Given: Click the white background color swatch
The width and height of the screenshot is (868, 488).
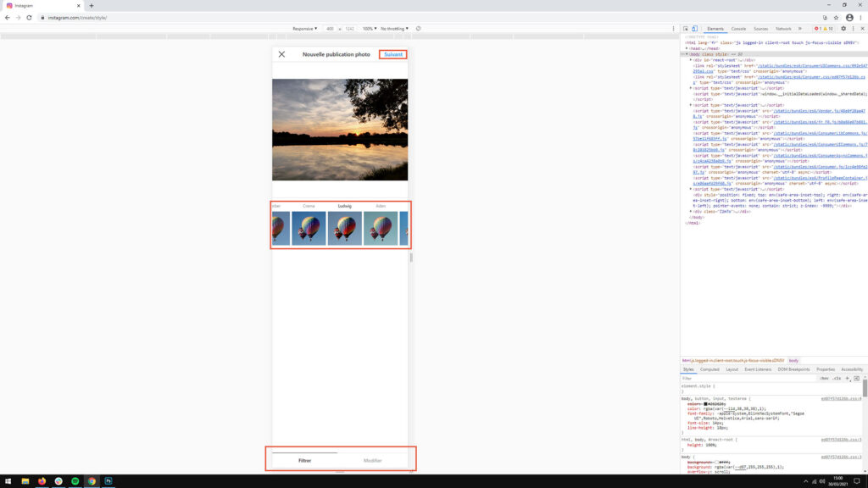Looking at the screenshot, I should point(717,462).
